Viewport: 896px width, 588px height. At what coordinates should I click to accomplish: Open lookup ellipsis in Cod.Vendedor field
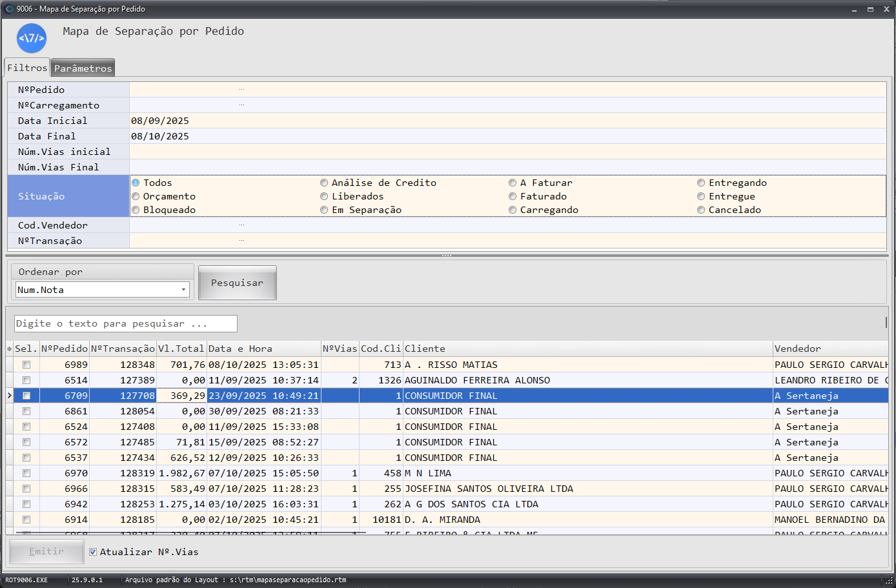(x=241, y=225)
